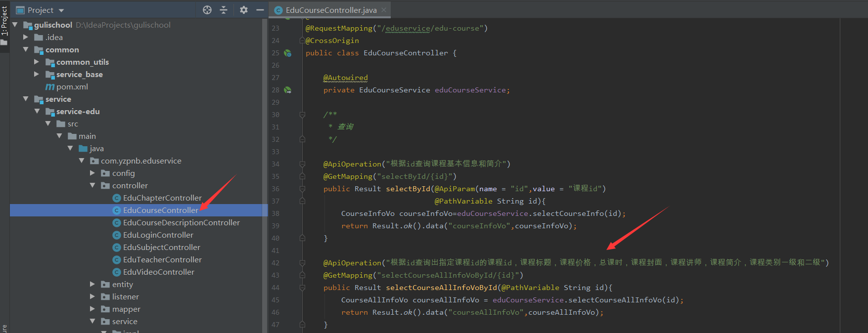Select the EduCourseController.java editor tab
This screenshot has width=868, height=333.
330,10
